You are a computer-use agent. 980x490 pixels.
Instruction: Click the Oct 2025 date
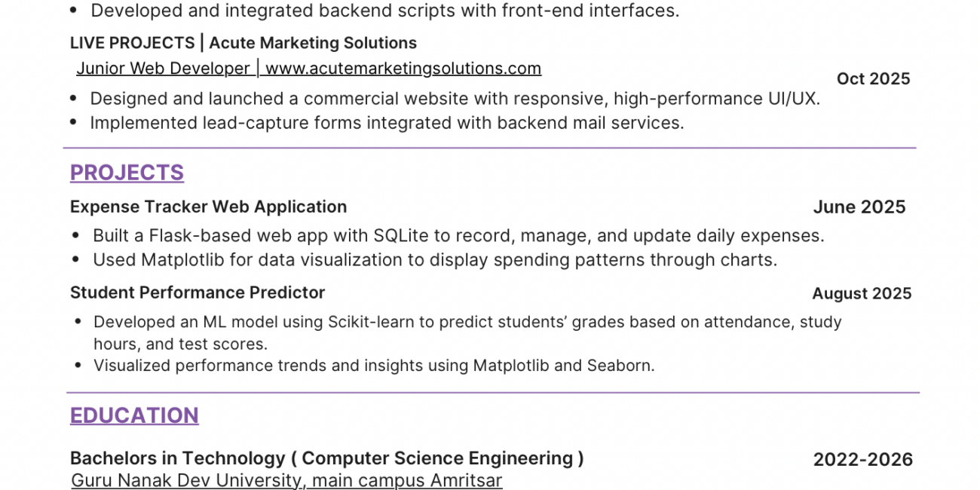873,79
